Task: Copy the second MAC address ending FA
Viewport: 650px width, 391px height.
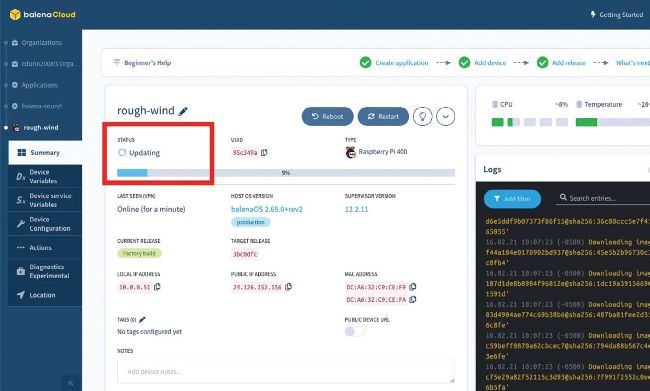Action: (x=412, y=299)
